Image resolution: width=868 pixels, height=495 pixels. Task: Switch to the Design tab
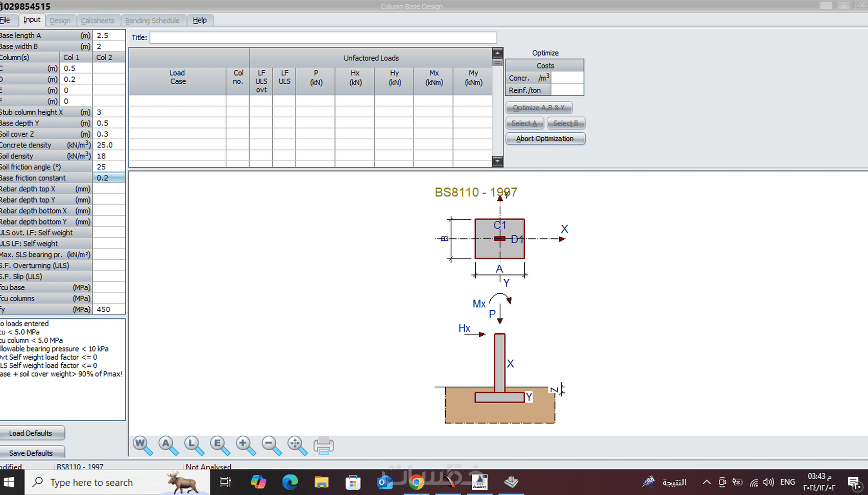[x=60, y=20]
